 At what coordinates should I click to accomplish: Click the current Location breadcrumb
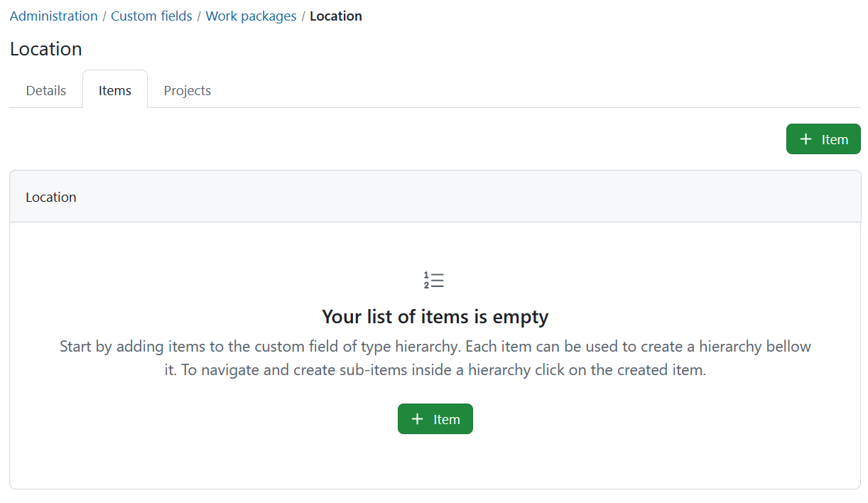click(336, 16)
